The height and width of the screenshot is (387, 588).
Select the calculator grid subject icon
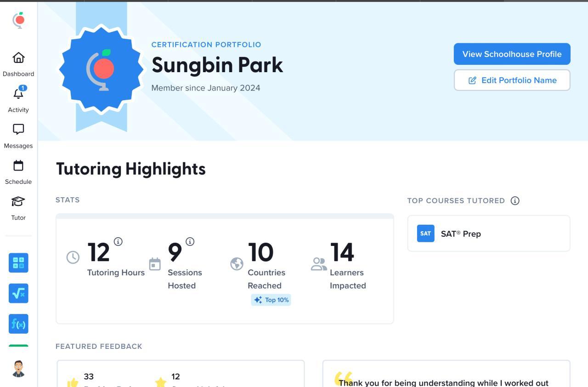pos(18,263)
